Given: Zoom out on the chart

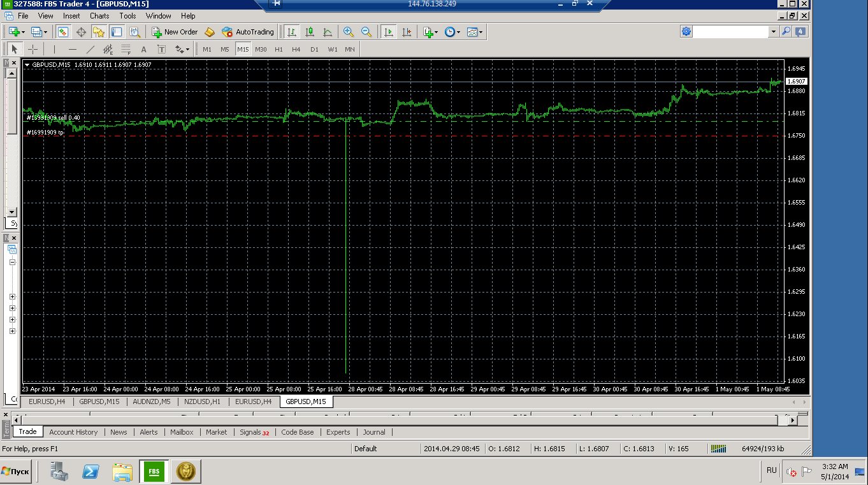Looking at the screenshot, I should click(x=366, y=31).
